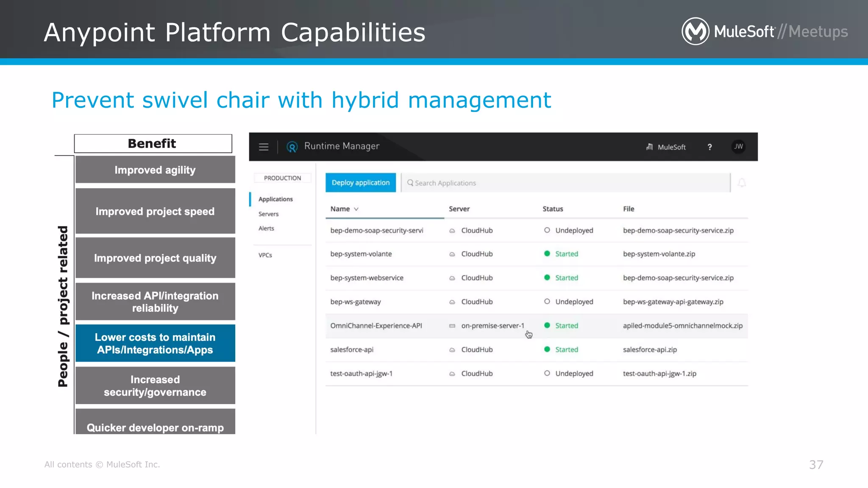Open the JW user avatar menu
Image resolution: width=868 pixels, height=488 pixels.
[x=738, y=147]
